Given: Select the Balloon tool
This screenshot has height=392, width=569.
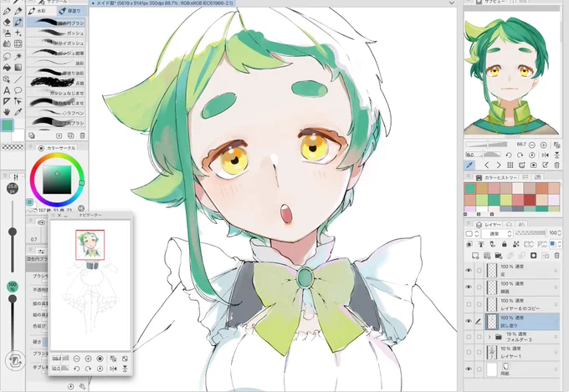Looking at the screenshot, I should [x=18, y=90].
